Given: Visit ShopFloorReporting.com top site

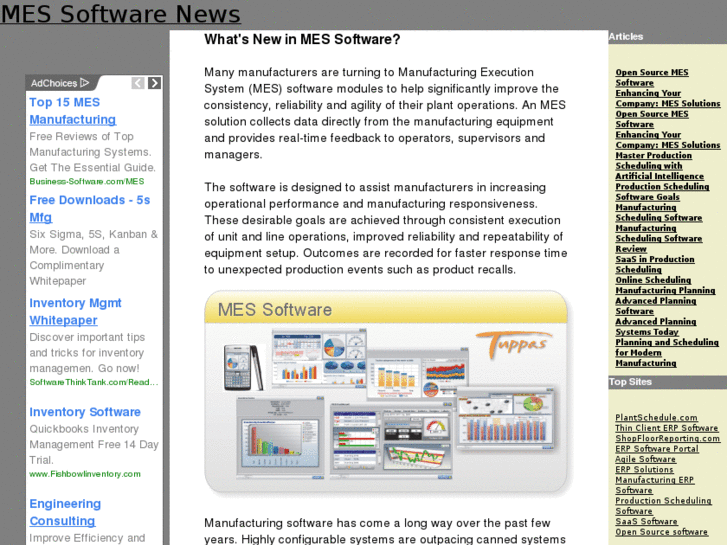Looking at the screenshot, I should pos(668,438).
